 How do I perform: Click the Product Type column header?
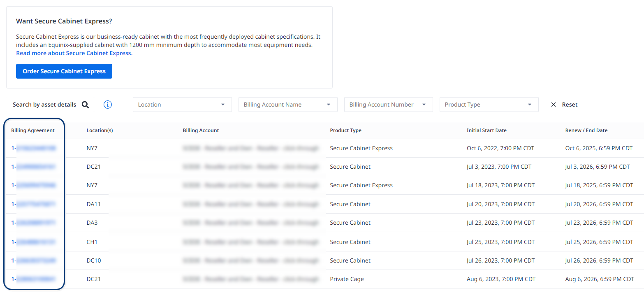[346, 130]
